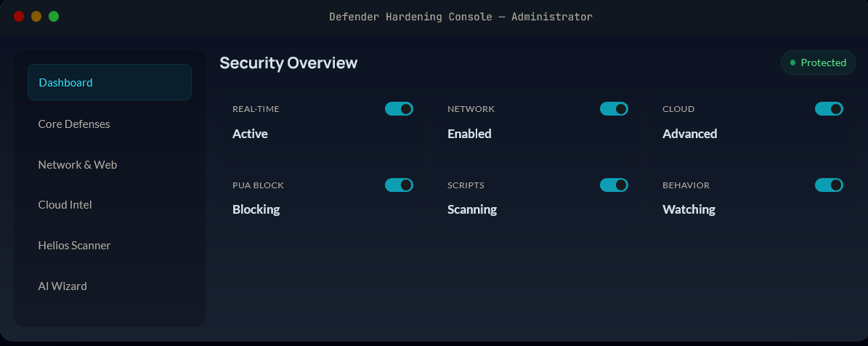868x346 pixels.
Task: Maximize the window using green button
Action: tap(54, 16)
